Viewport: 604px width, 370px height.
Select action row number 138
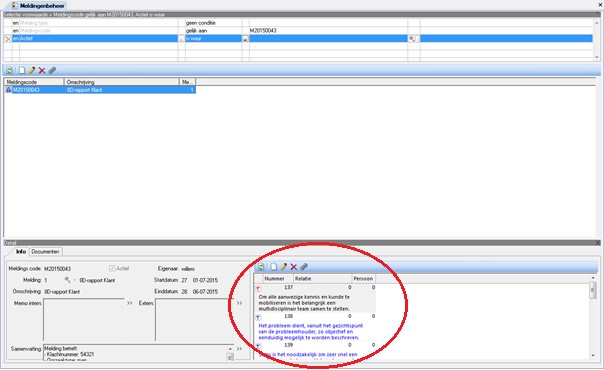point(315,316)
